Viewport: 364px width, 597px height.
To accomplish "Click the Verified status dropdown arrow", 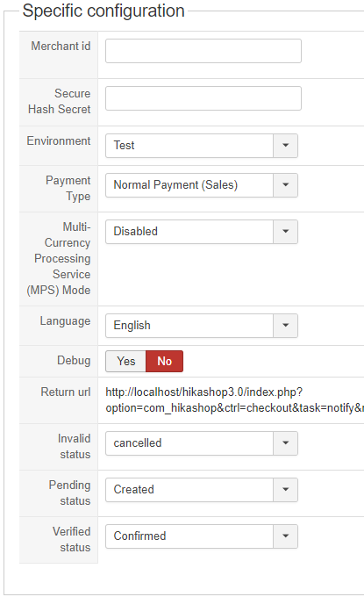I will (286, 536).
